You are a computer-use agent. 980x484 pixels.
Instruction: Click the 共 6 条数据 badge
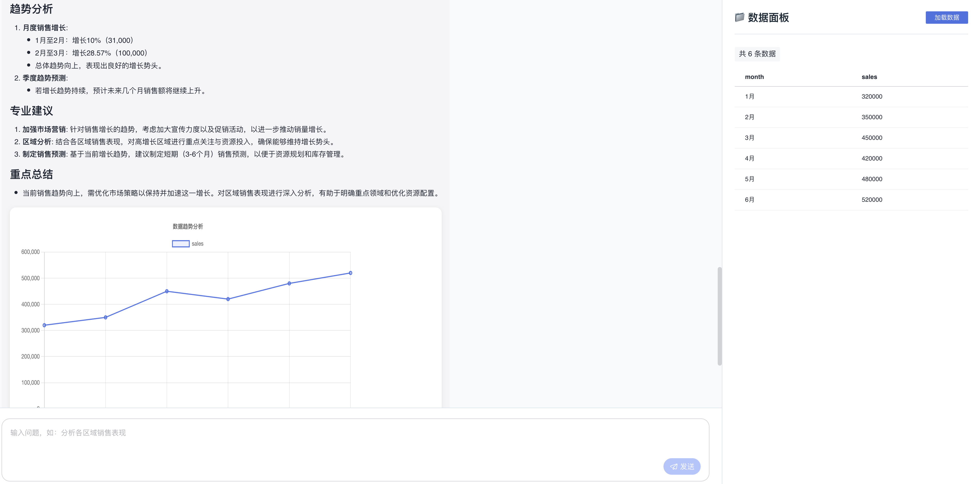tap(757, 54)
